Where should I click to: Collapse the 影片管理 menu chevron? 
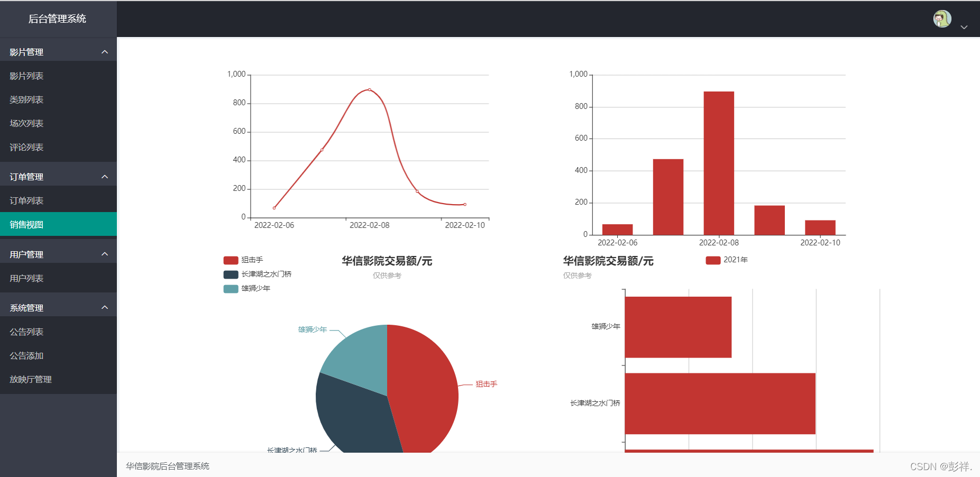pos(105,52)
